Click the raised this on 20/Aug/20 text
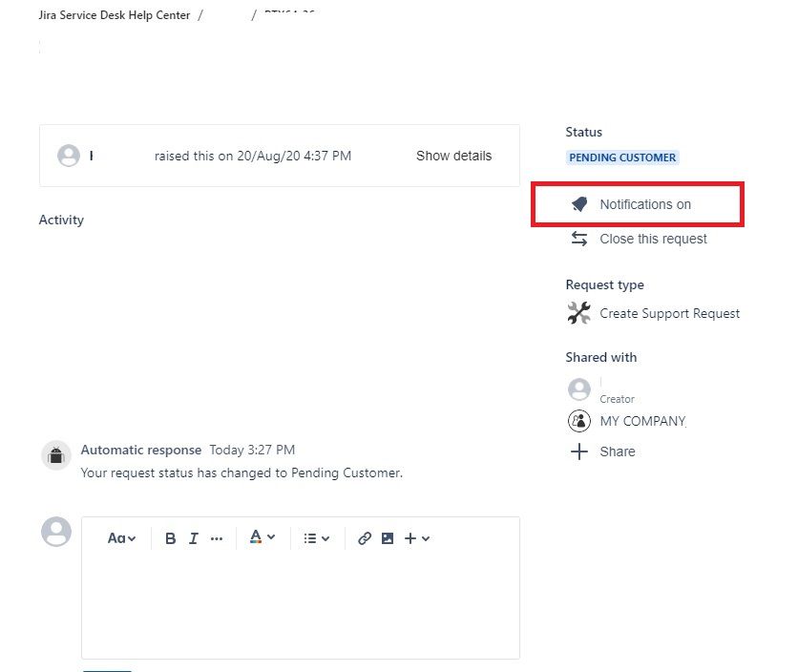This screenshot has height=672, width=798. (252, 156)
